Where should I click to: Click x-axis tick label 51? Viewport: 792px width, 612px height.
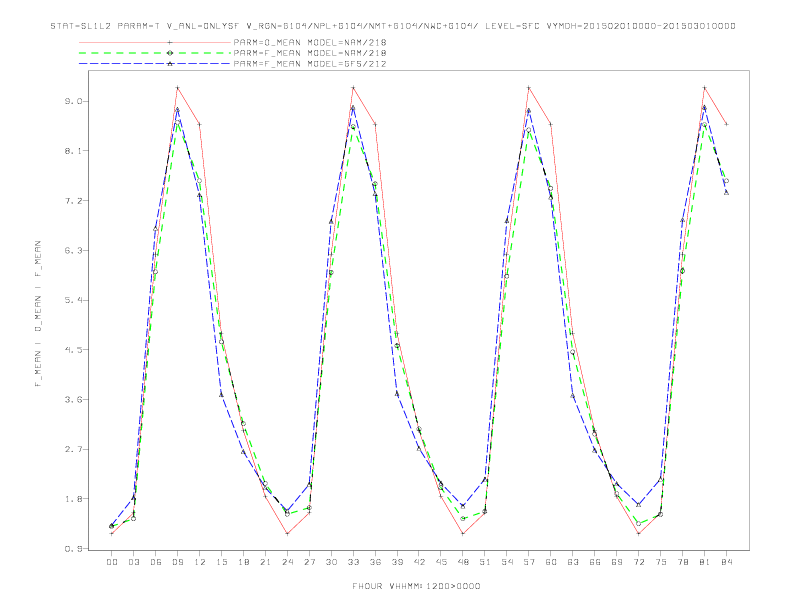pos(485,562)
